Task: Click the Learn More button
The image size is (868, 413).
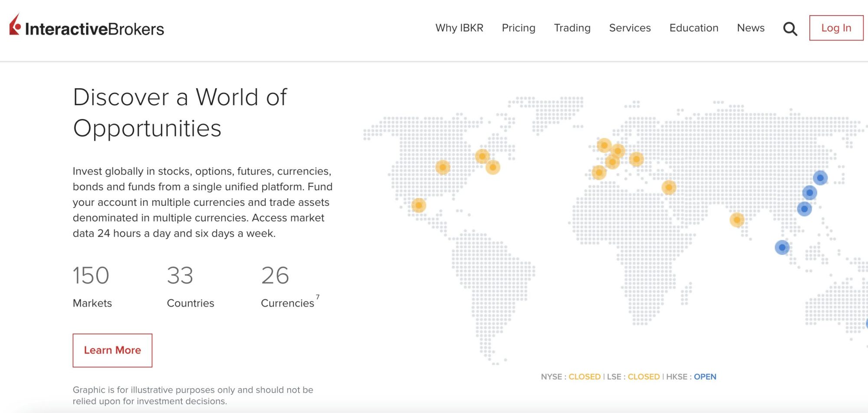Action: coord(112,350)
